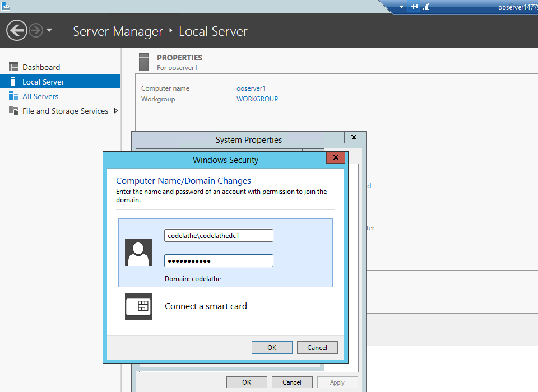
Task: Click into the password field
Action: pos(219,260)
